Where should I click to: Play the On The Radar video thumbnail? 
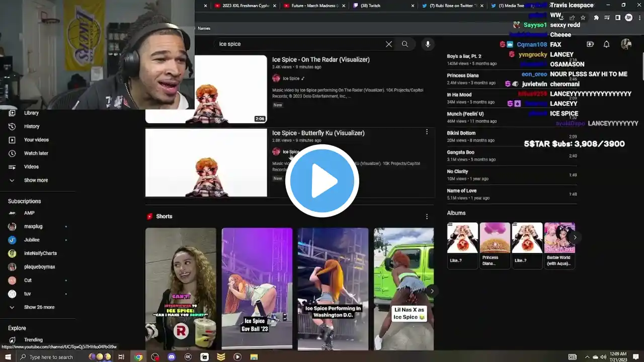[206, 89]
